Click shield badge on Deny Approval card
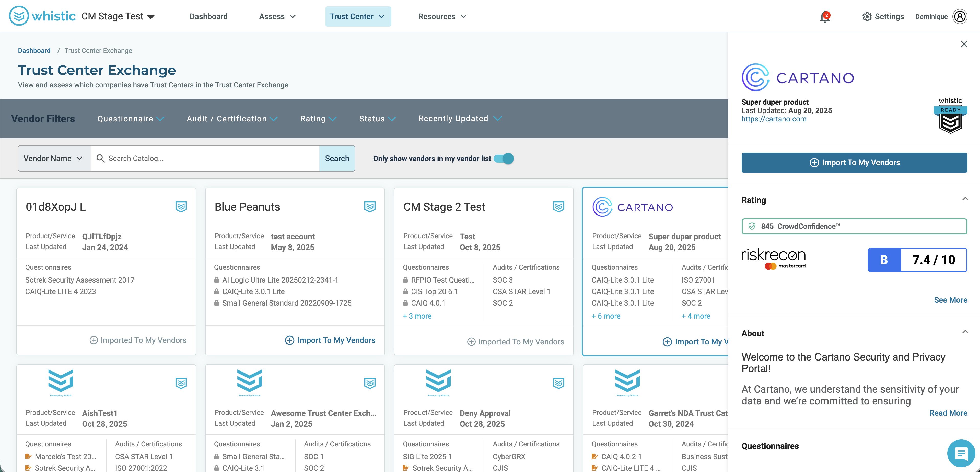 point(558,383)
